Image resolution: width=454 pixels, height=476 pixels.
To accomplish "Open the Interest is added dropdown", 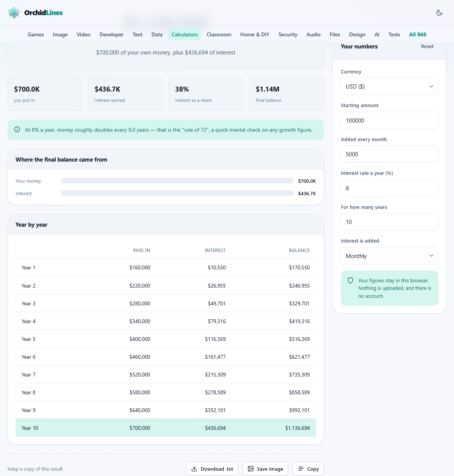I will pyautogui.click(x=389, y=256).
